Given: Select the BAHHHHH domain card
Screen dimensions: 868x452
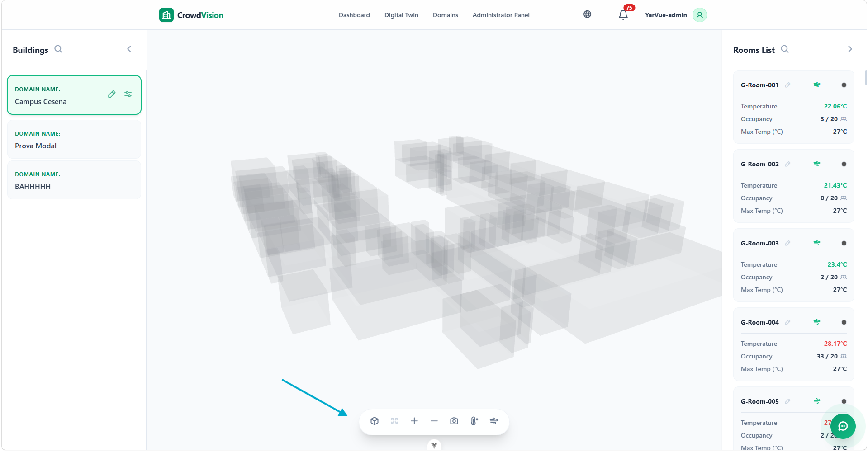Looking at the screenshot, I should pyautogui.click(x=74, y=180).
